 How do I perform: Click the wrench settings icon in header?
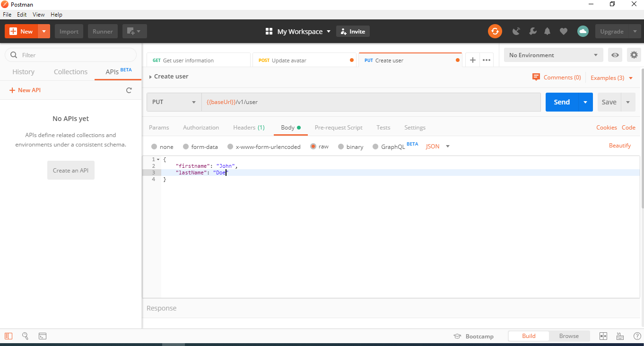[x=532, y=31]
